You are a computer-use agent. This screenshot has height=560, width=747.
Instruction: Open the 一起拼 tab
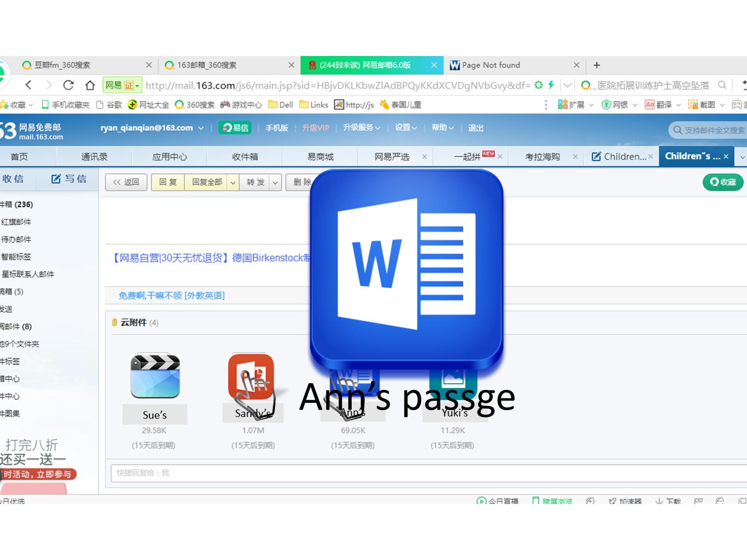467,156
